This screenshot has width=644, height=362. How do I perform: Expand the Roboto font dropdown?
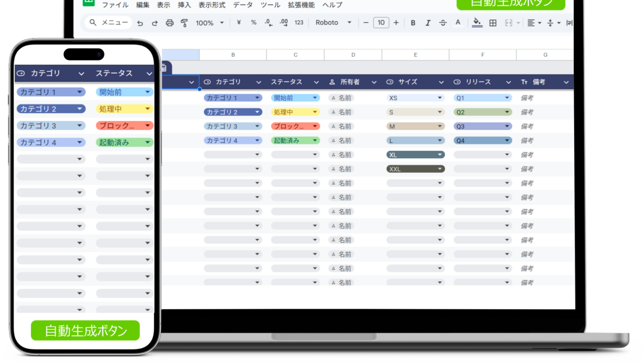pos(333,23)
